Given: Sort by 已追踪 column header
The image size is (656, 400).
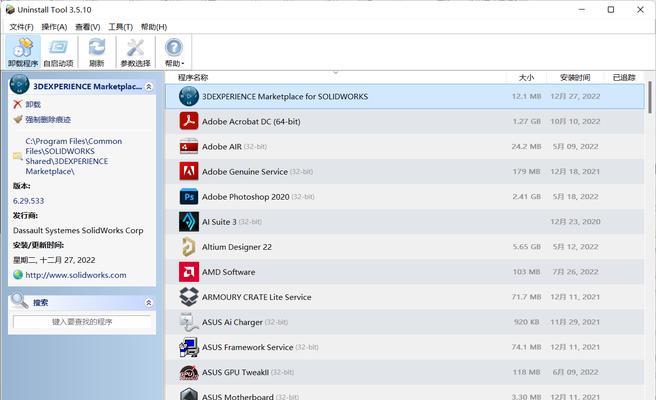Looking at the screenshot, I should pyautogui.click(x=624, y=77).
